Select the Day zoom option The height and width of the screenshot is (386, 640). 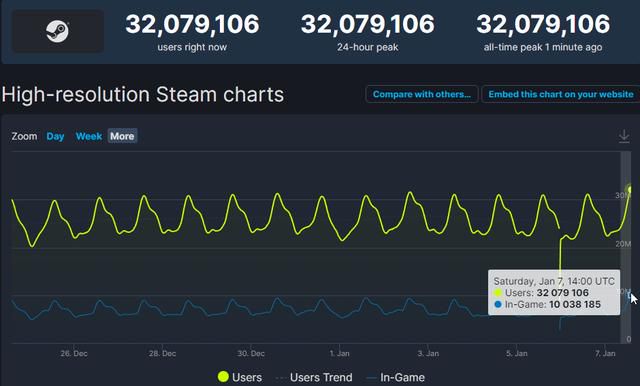tap(55, 136)
